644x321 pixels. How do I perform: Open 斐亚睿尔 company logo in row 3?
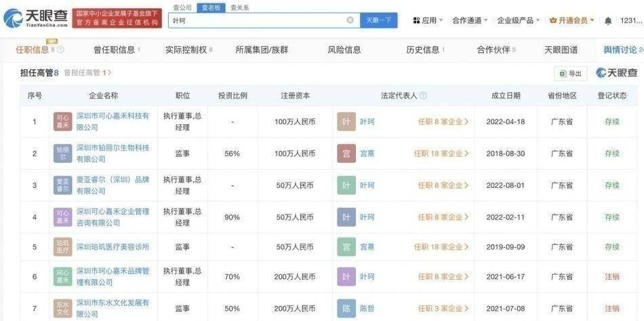[63, 185]
